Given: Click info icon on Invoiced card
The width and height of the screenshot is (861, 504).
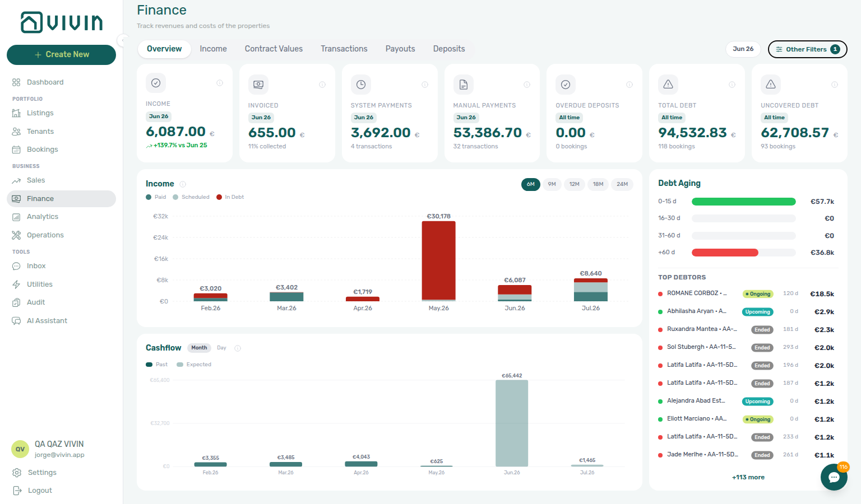Looking at the screenshot, I should point(322,85).
